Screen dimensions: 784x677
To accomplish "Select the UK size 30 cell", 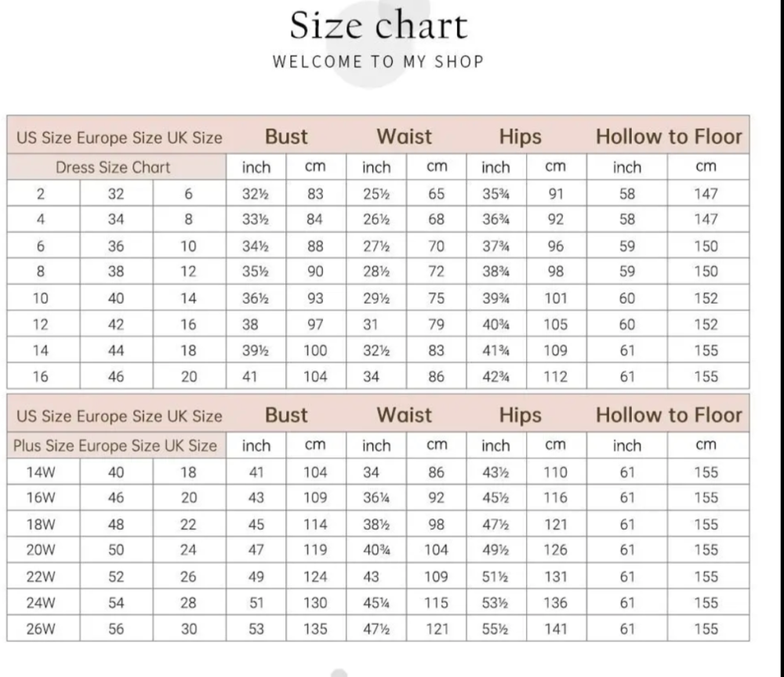I will point(188,628).
